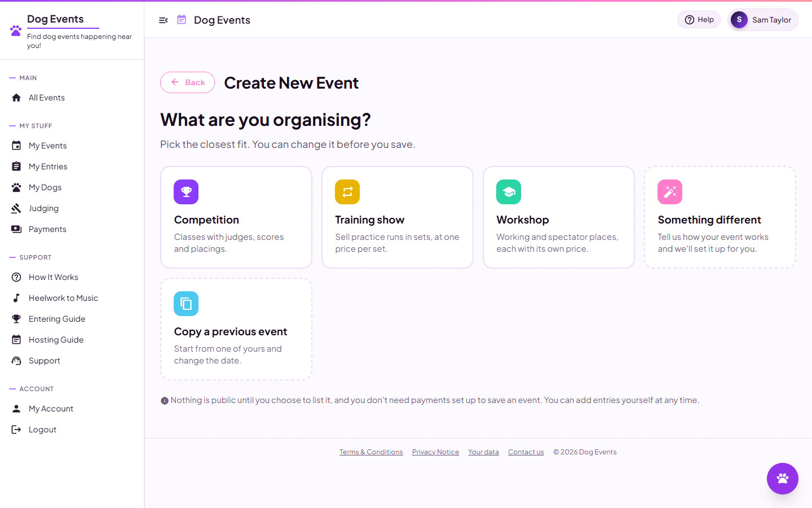Follow the Contact us link
Viewport: 812px width, 508px height.
point(526,452)
